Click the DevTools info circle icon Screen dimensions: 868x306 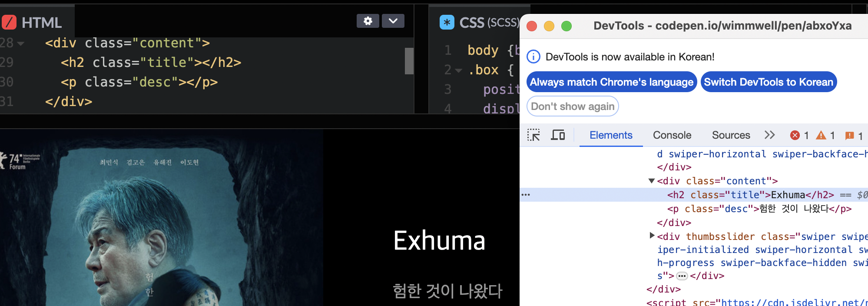pyautogui.click(x=533, y=57)
